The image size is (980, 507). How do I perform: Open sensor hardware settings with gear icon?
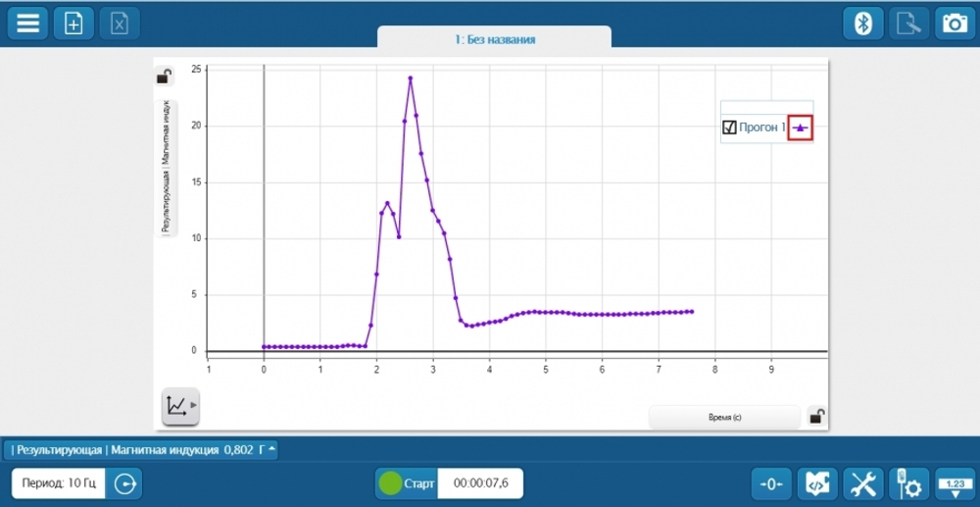[x=908, y=483]
